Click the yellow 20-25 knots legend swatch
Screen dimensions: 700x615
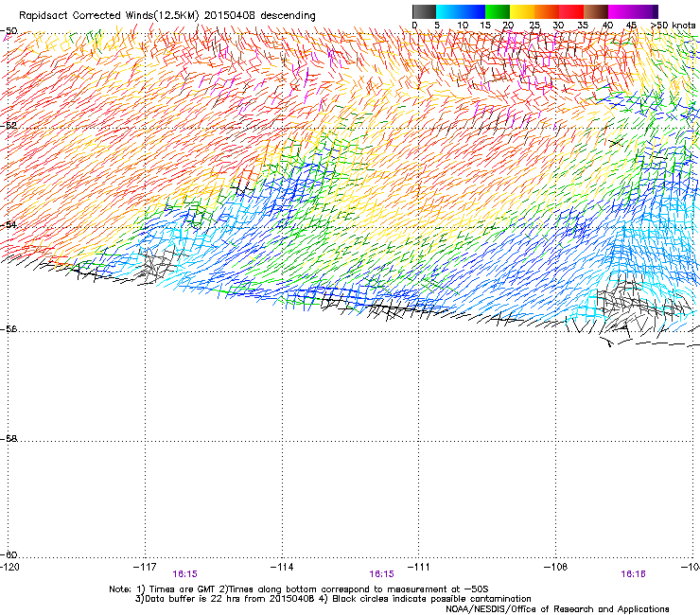tap(522, 11)
